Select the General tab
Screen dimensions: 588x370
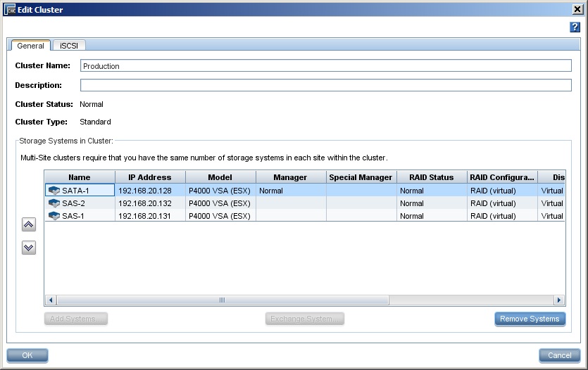pos(30,46)
